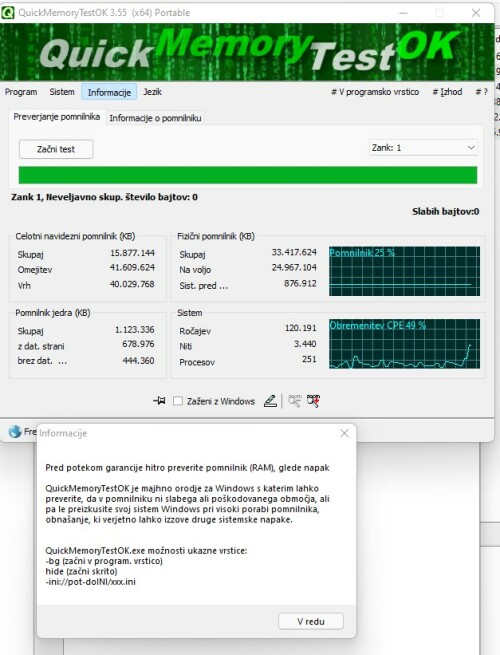
Task: Open the Jezik language menu
Action: (152, 92)
